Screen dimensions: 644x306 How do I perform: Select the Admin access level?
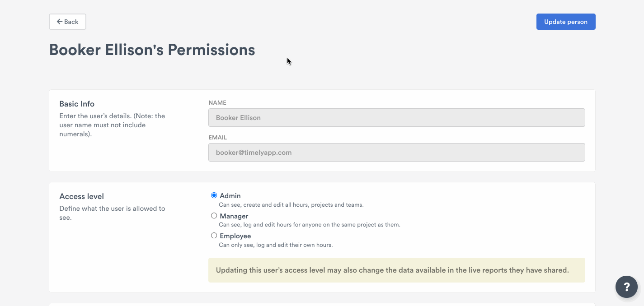point(213,195)
